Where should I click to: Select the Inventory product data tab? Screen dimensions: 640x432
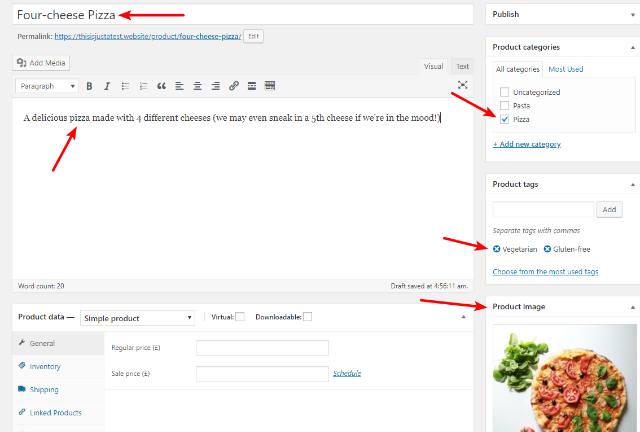[x=58, y=366]
